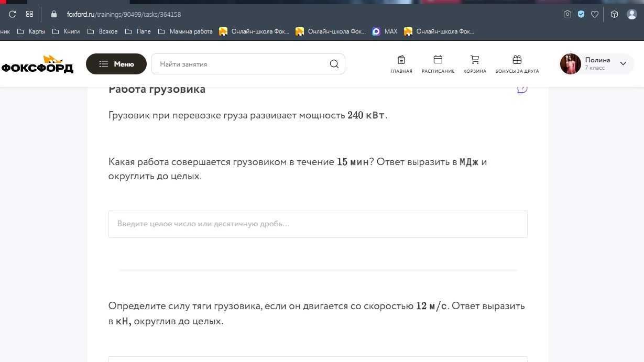Open the second Онлайн-школа Фок... bookmark
This screenshot has width=644, height=362.
tap(331, 31)
